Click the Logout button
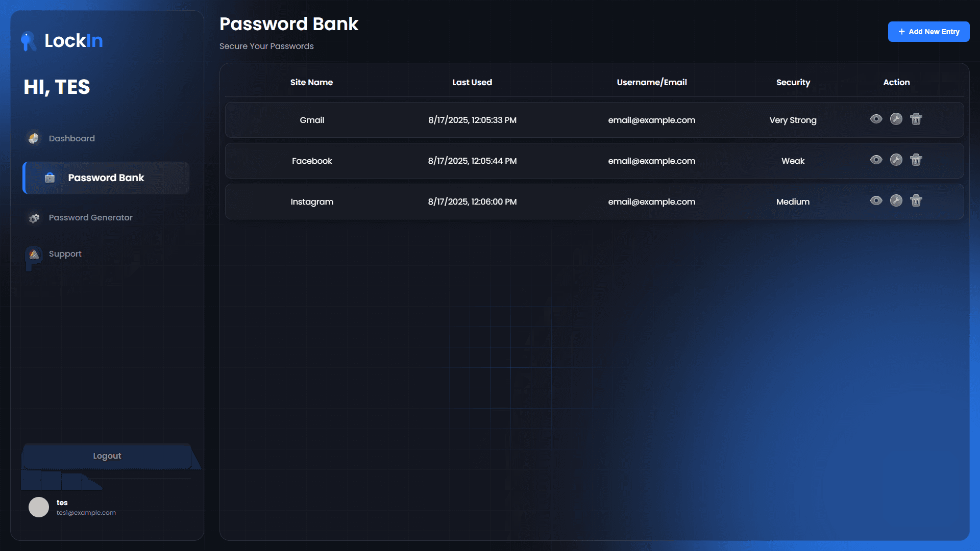This screenshot has width=980, height=551. pos(107,456)
